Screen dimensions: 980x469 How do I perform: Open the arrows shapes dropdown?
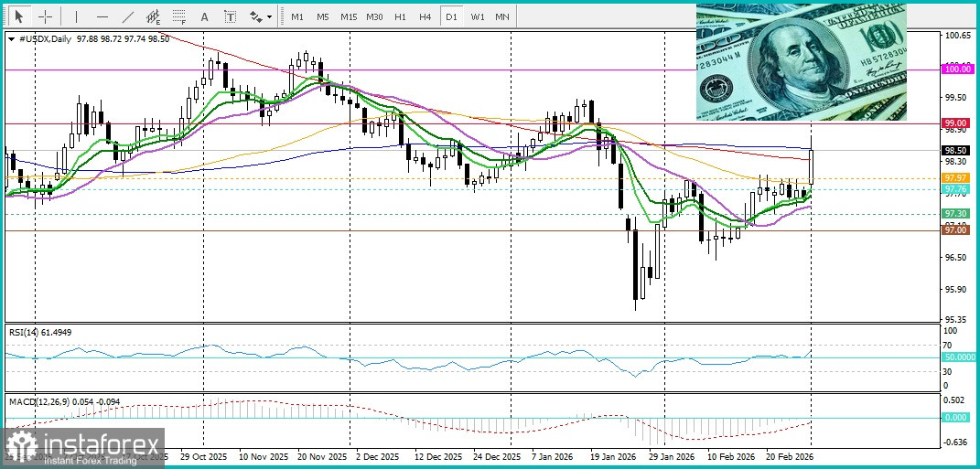261,16
